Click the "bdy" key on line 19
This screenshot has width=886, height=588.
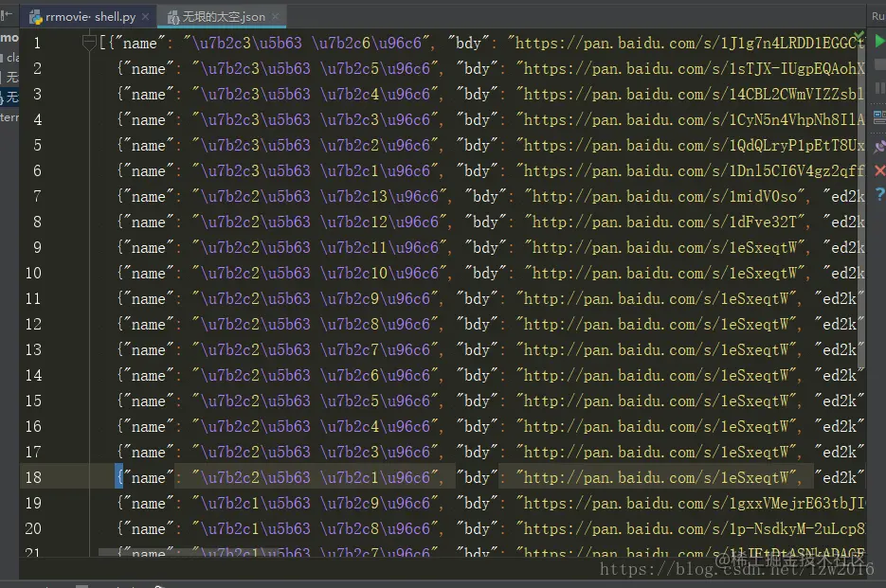click(477, 504)
